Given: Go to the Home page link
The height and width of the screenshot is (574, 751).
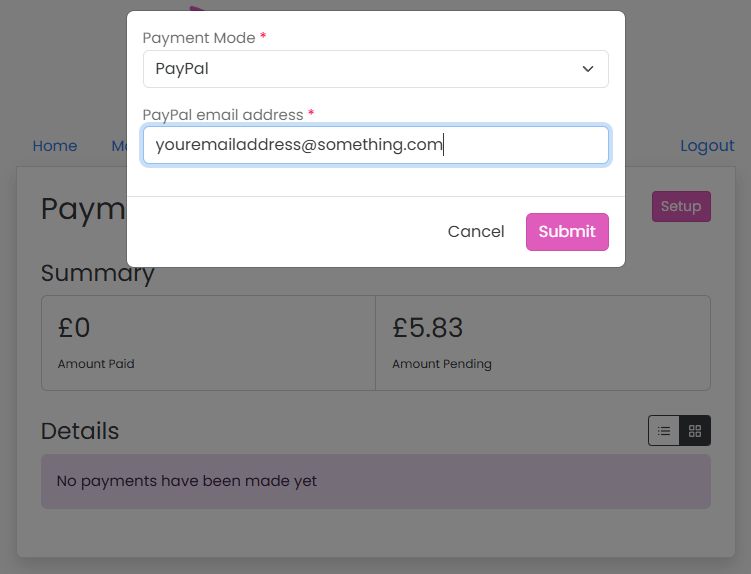Looking at the screenshot, I should click(55, 146).
